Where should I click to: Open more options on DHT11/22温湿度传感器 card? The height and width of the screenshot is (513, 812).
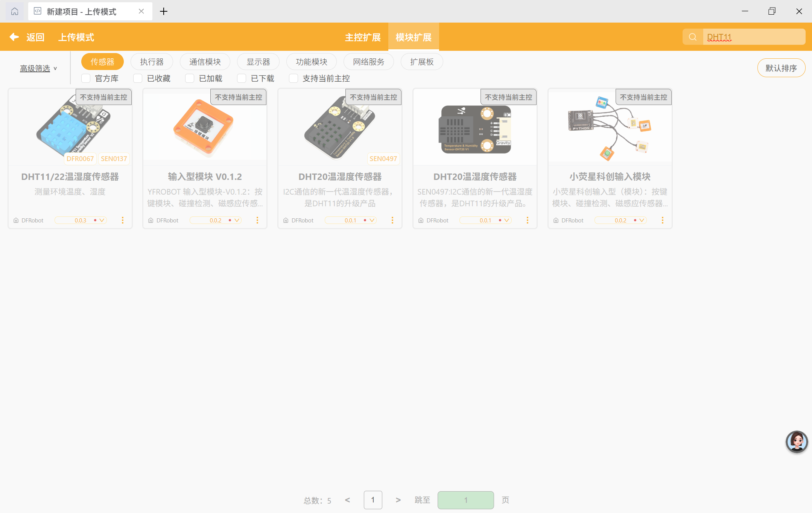pos(122,220)
